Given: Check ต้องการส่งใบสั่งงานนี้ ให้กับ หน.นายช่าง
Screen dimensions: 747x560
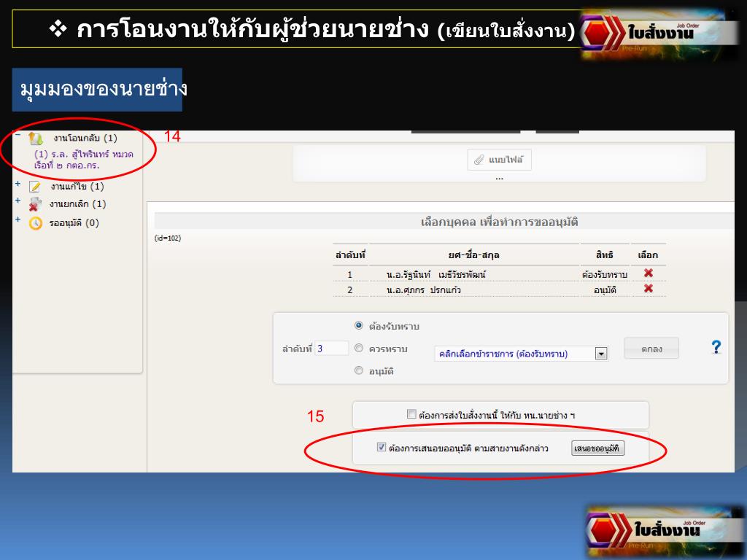Looking at the screenshot, I should (411, 414).
